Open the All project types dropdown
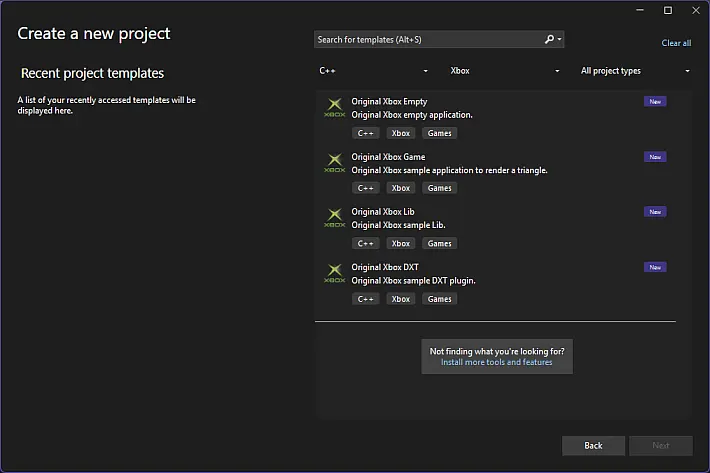This screenshot has height=473, width=710. (635, 71)
